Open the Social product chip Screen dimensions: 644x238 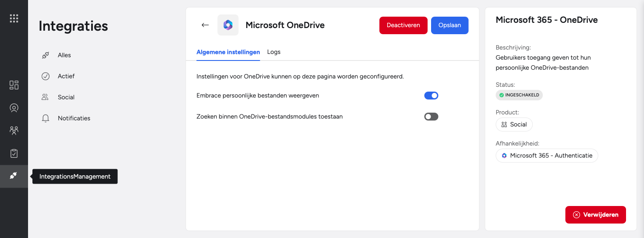(514, 124)
